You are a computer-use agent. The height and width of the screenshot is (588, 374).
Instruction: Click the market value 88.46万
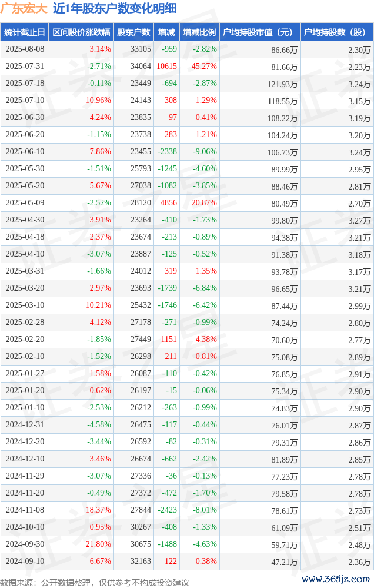point(285,187)
